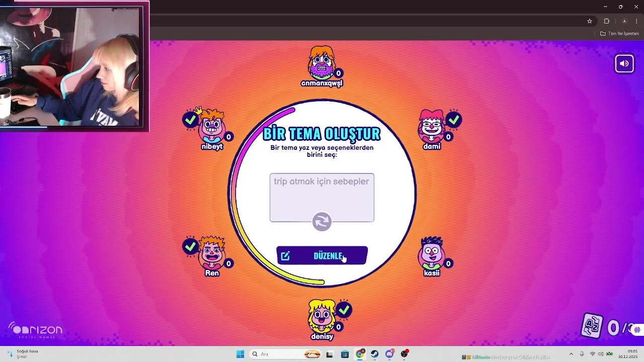Image resolution: width=644 pixels, height=362 pixels.
Task: Select the dami player avatar
Action: pos(432,126)
